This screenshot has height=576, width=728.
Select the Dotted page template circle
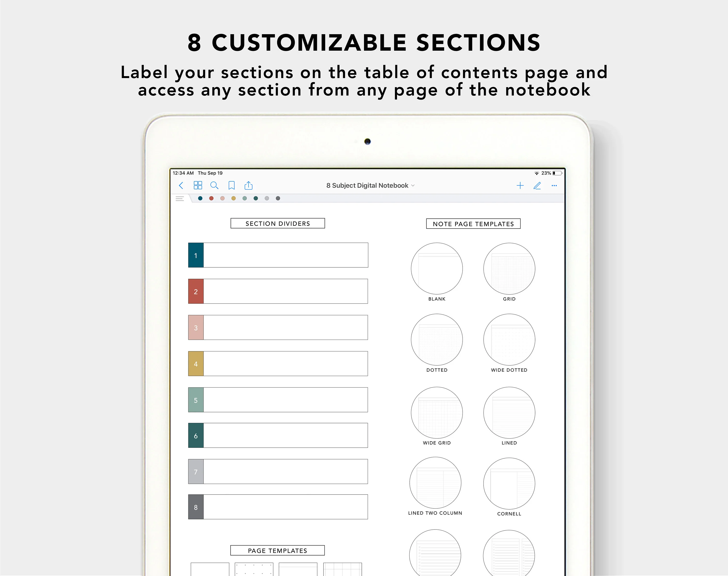tap(437, 340)
